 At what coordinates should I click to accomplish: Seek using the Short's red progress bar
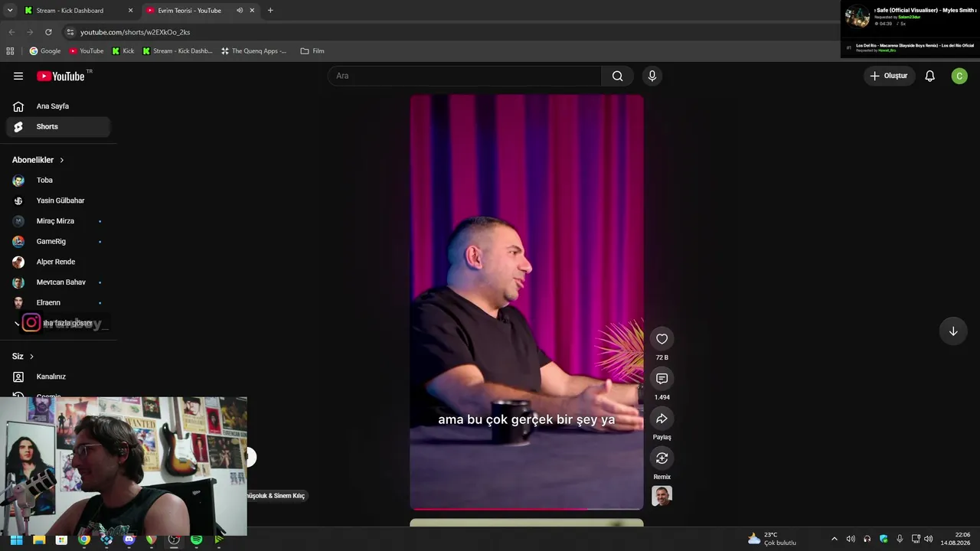[527, 508]
